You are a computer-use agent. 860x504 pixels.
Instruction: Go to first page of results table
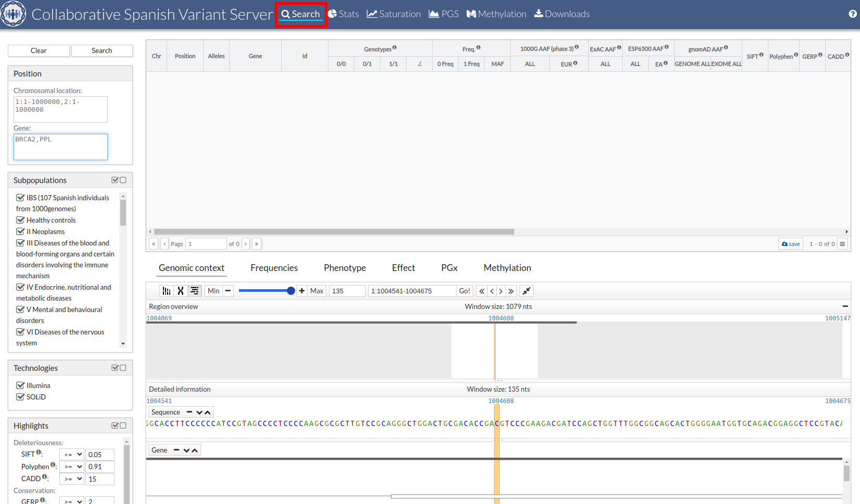[154, 244]
